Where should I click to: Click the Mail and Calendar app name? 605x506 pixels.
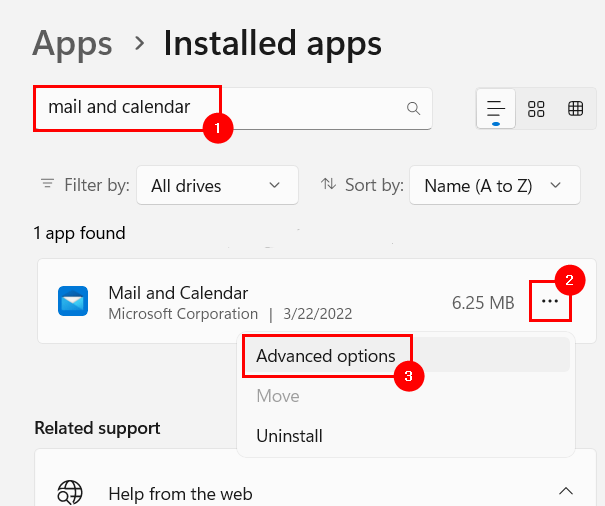tap(178, 293)
